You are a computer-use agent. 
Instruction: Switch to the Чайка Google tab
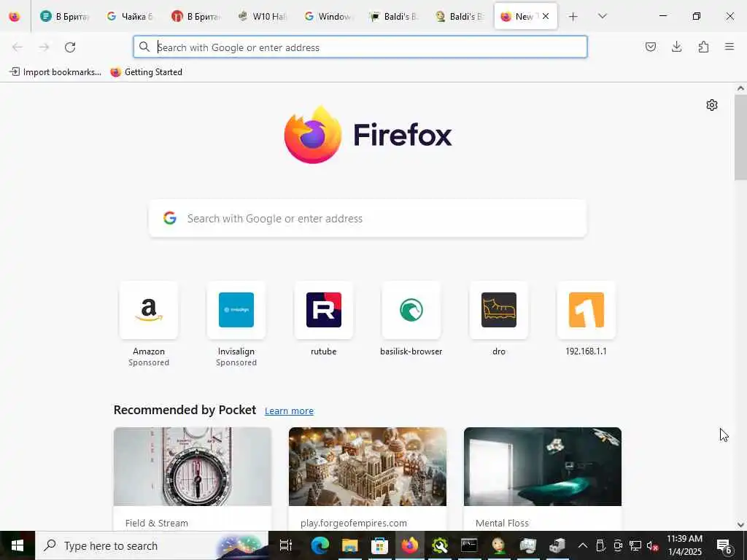point(130,17)
